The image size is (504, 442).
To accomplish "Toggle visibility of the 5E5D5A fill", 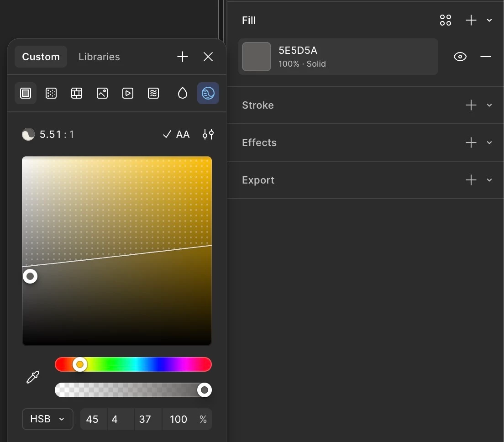I will click(x=460, y=57).
